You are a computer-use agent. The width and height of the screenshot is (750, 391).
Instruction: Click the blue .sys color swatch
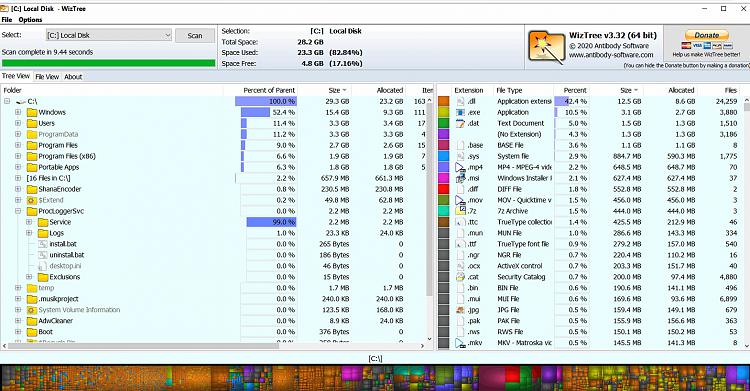point(444,156)
